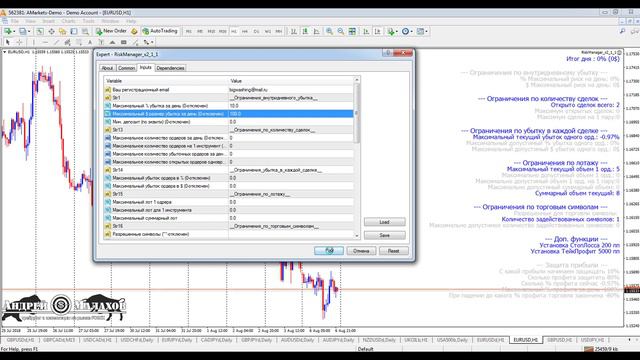Image resolution: width=640 pixels, height=360 pixels.
Task: Click the Default profile in status bar
Action: (366, 349)
